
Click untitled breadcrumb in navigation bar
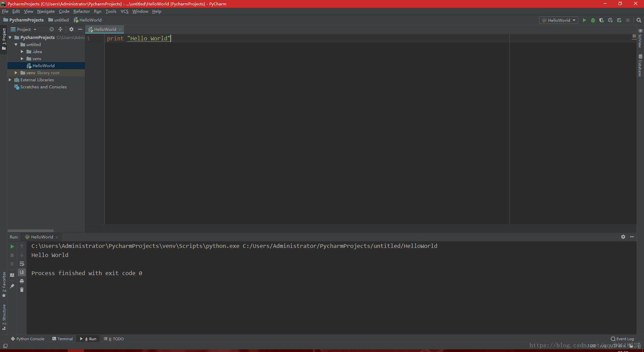[58, 20]
